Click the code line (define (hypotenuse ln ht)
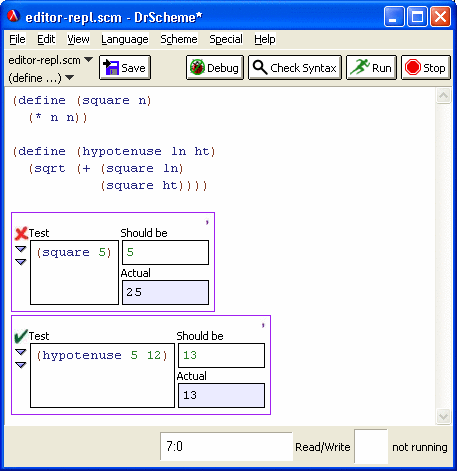This screenshot has height=471, width=457. point(114,152)
